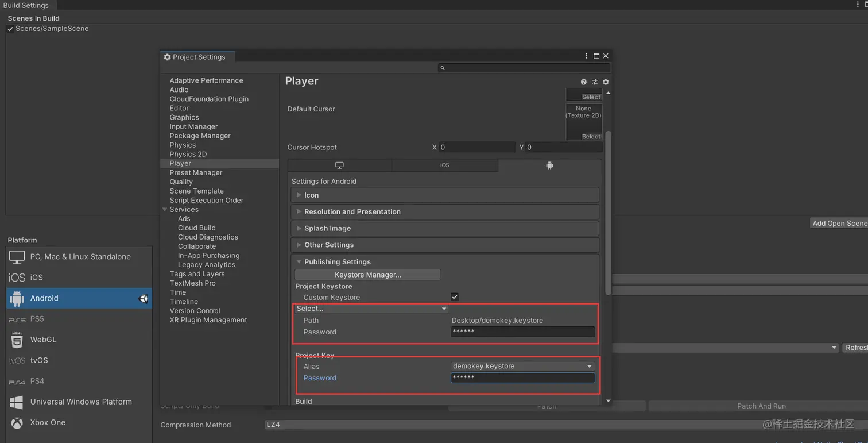Image resolution: width=868 pixels, height=443 pixels.
Task: Open Adaptive Performance settings category
Action: (206, 80)
